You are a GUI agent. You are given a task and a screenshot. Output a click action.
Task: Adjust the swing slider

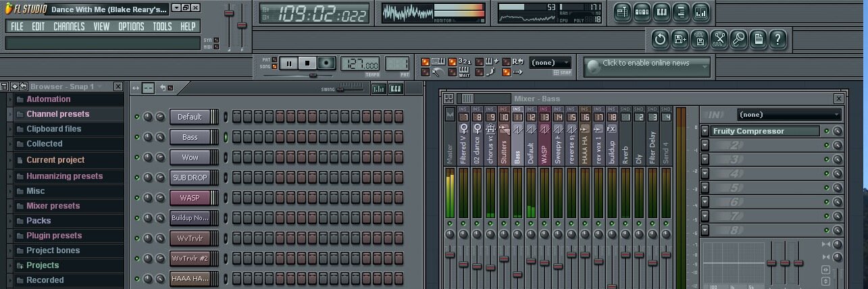coord(350,88)
